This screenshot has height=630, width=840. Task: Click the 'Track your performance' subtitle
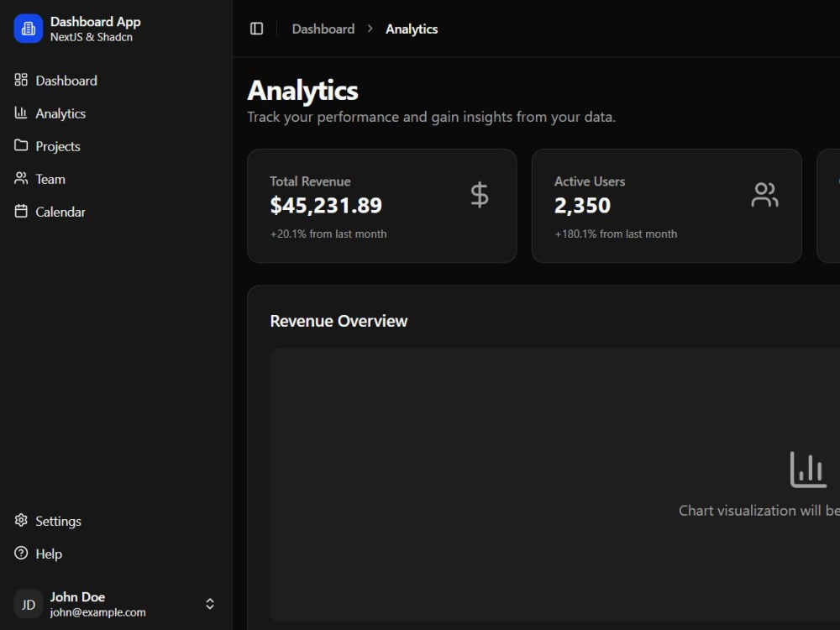(x=431, y=117)
